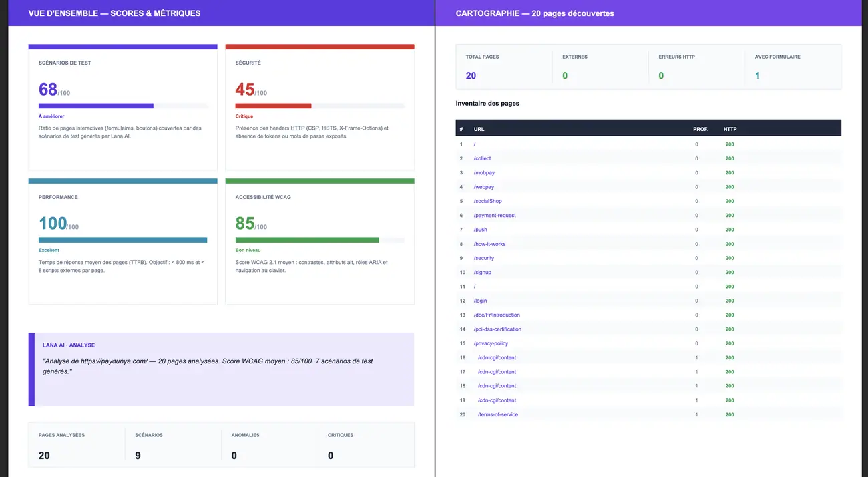Click the "Vue d'ensemble — Scores & Métriques" header
Viewport: 868px width, 477px height.
click(x=114, y=13)
